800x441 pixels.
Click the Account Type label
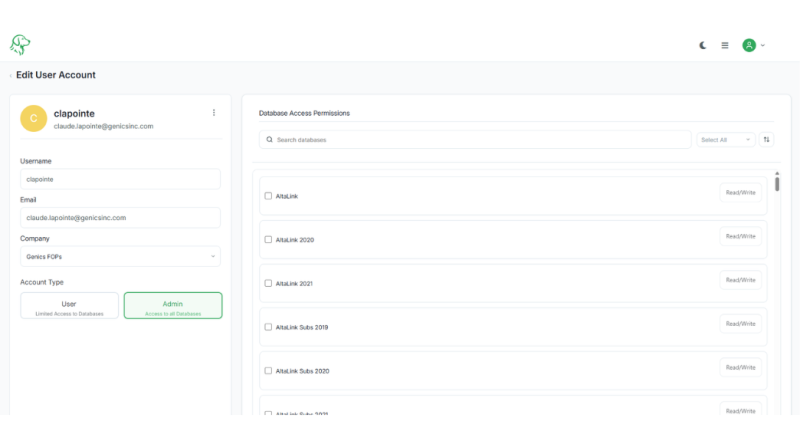click(42, 282)
